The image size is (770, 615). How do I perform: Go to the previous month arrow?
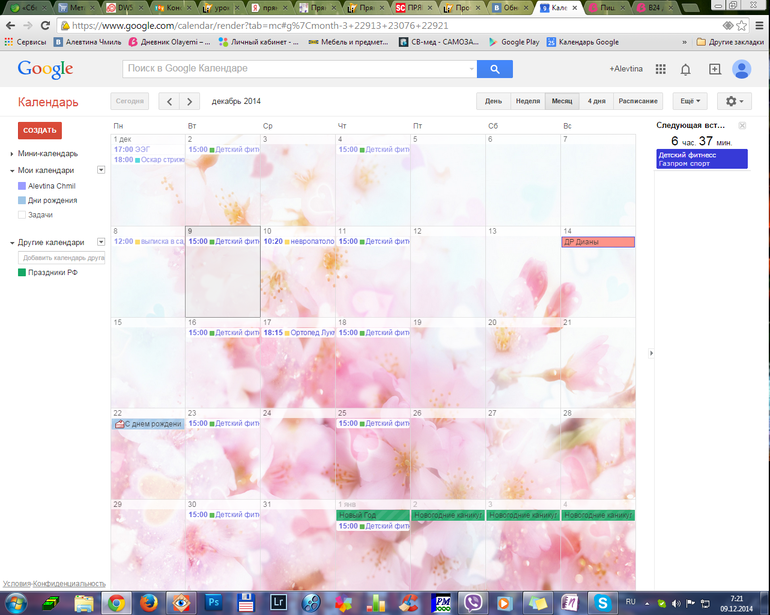coord(169,101)
